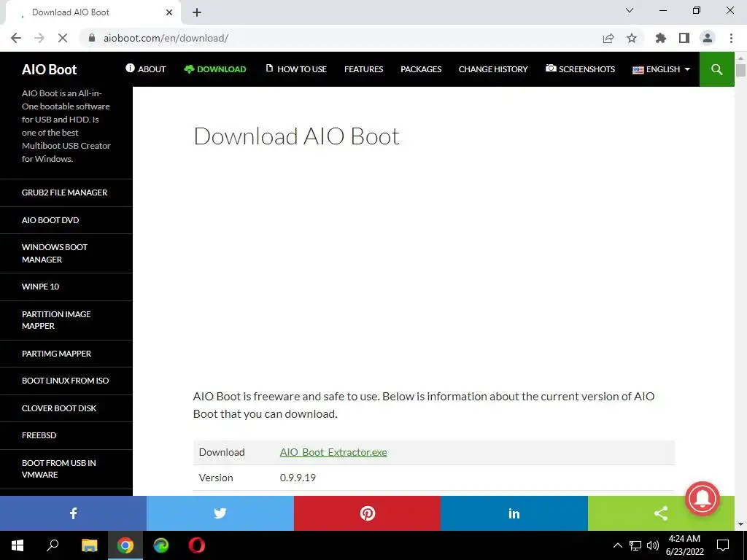
Task: Open WINDOWS BOOT MANAGER sidebar link
Action: [x=54, y=253]
